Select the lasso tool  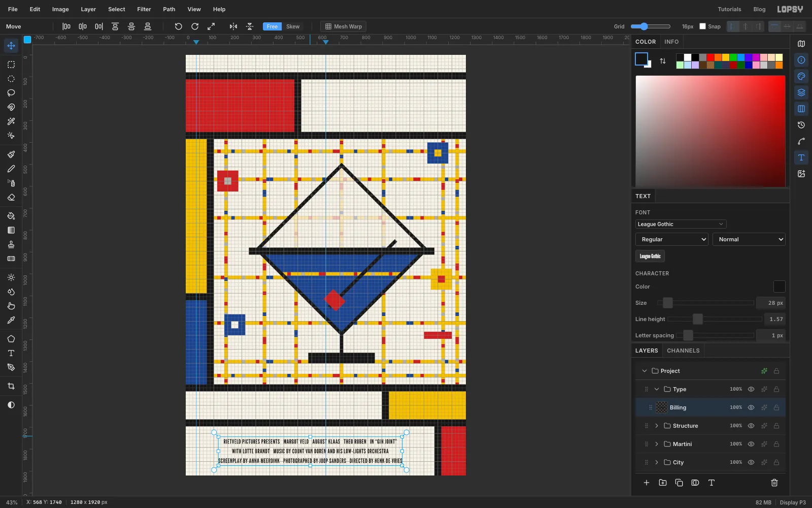coord(11,93)
